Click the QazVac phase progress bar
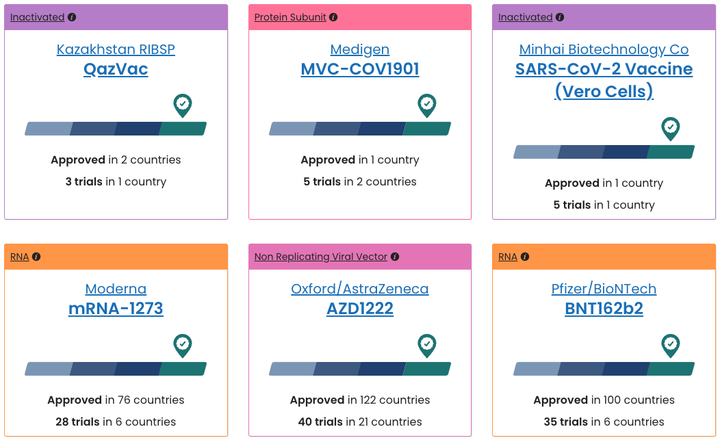The width and height of the screenshot is (720, 440). (x=116, y=129)
